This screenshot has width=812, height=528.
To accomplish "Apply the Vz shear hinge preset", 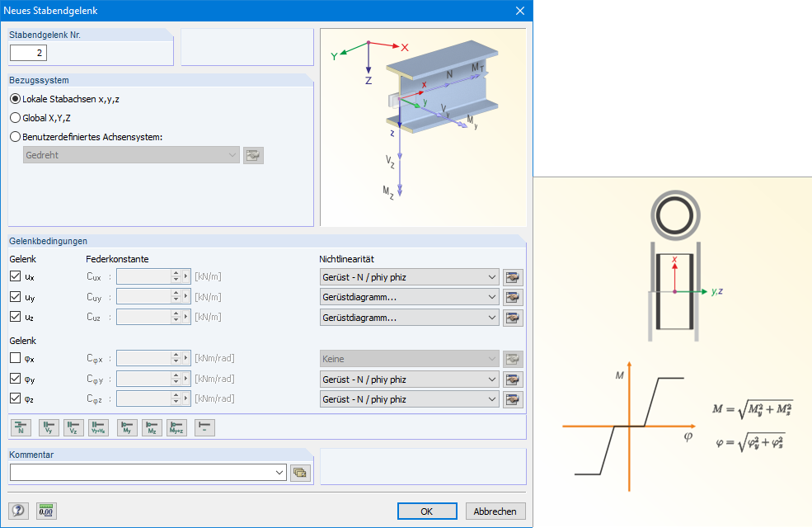I will coord(73,427).
